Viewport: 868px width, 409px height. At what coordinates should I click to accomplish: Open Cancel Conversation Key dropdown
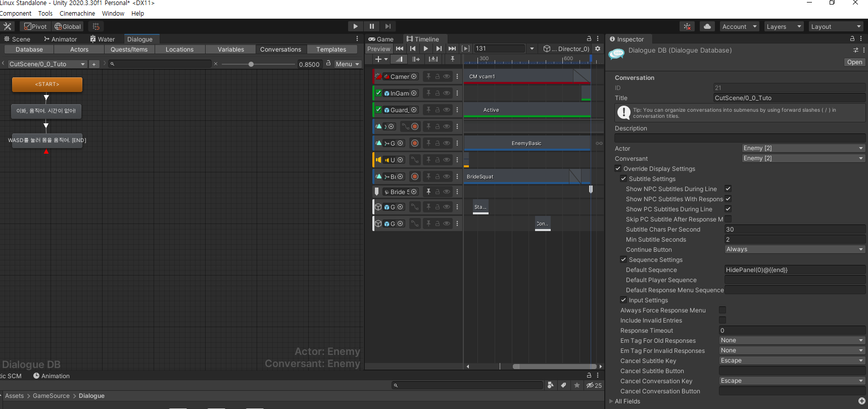coord(792,381)
